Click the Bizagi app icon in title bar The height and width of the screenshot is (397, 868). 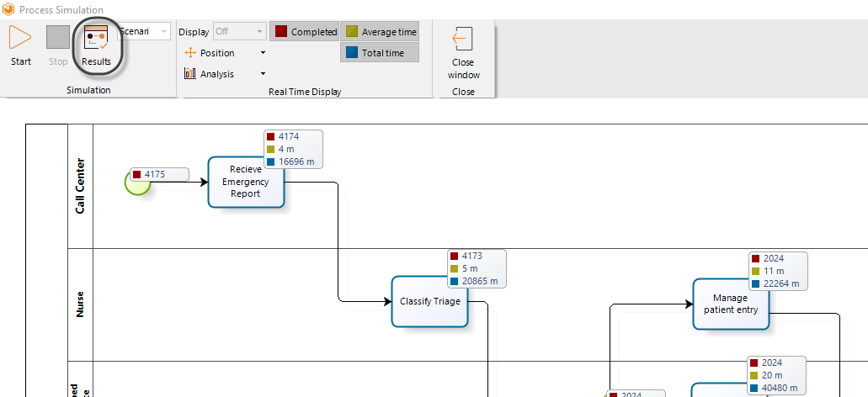point(8,9)
